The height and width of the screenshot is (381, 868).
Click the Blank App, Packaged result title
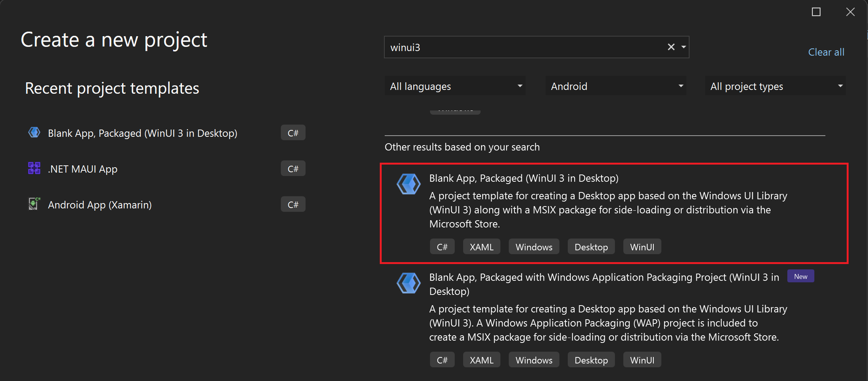524,178
